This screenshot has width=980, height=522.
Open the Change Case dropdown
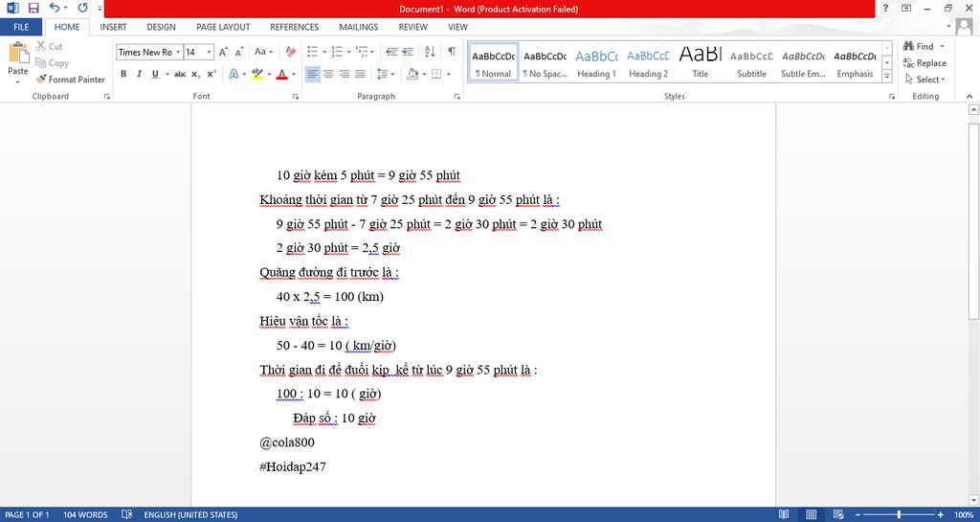coord(263,52)
